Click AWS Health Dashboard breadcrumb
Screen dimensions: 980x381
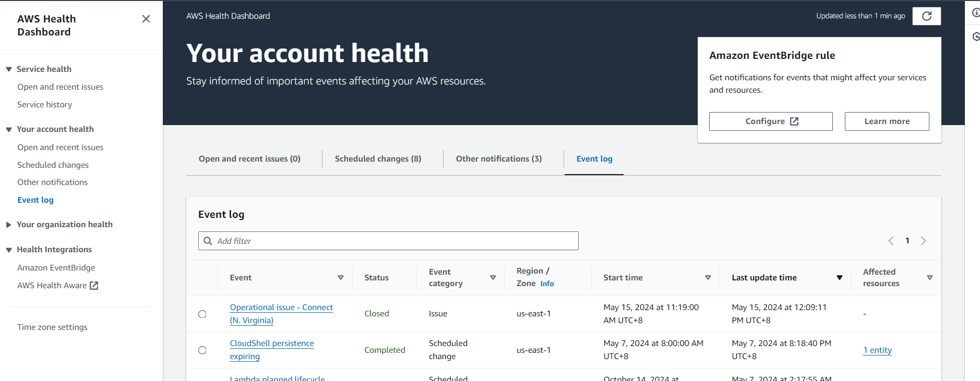tap(228, 16)
